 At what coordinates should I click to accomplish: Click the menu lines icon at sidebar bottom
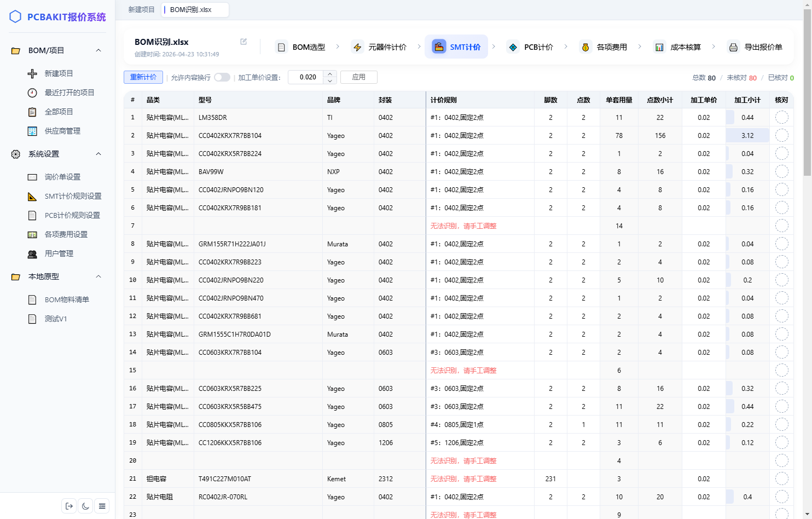pyautogui.click(x=102, y=506)
